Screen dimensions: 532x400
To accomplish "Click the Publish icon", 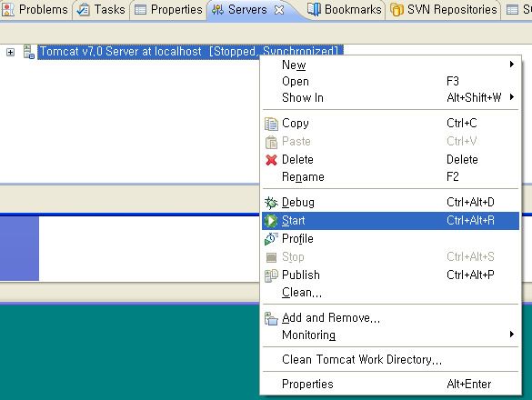I will (271, 275).
